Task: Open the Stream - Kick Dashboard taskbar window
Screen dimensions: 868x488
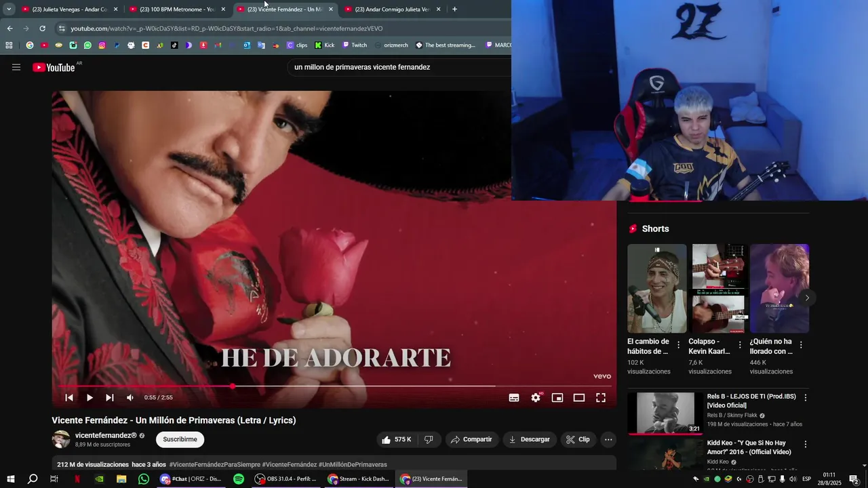Action: coord(359,479)
